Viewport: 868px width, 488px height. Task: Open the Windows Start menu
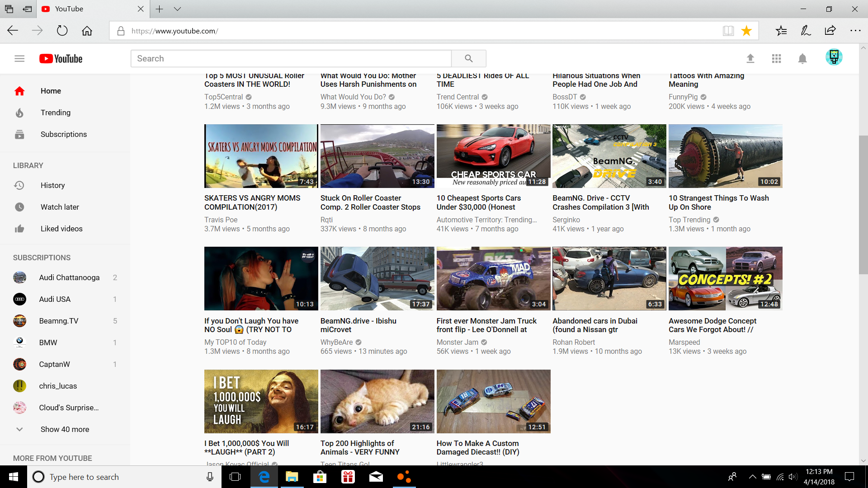coord(14,477)
